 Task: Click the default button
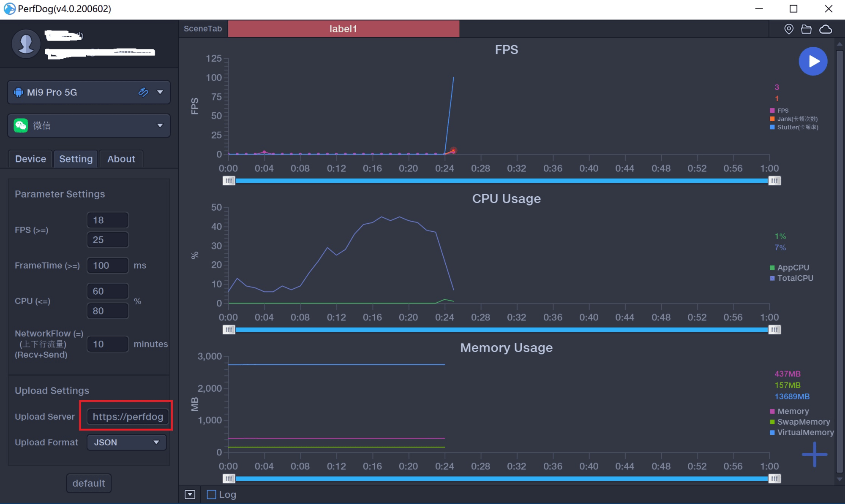(x=89, y=483)
